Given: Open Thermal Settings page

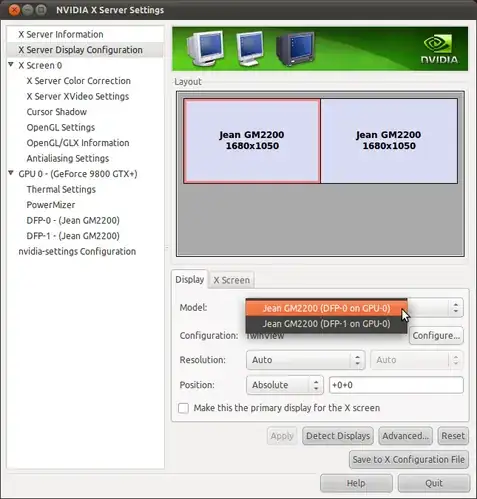Looking at the screenshot, I should coord(61,189).
